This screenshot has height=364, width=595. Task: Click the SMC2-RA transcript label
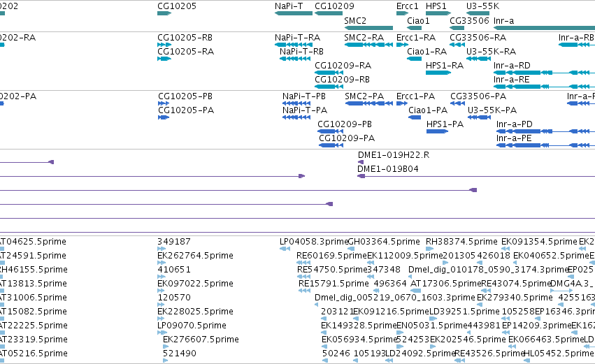364,38
